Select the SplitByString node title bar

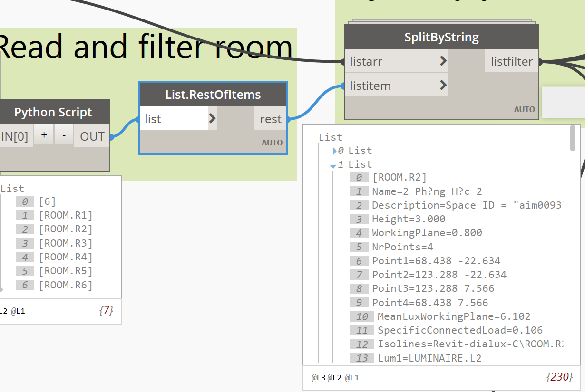pyautogui.click(x=441, y=38)
